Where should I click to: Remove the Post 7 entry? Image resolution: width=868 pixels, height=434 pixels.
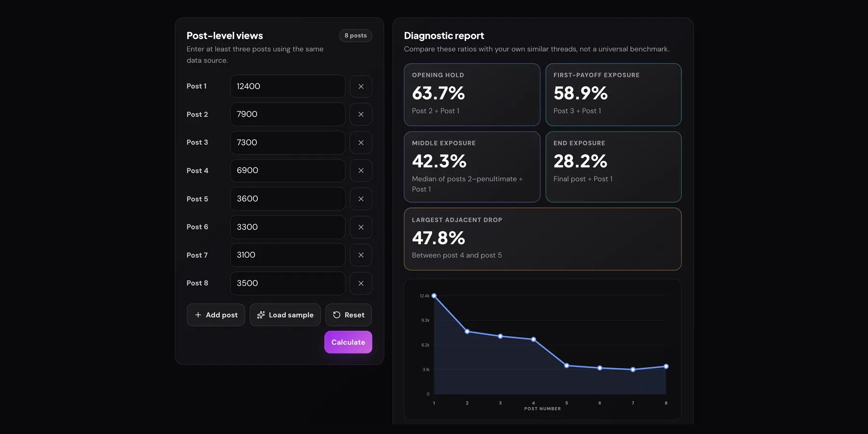point(361,255)
